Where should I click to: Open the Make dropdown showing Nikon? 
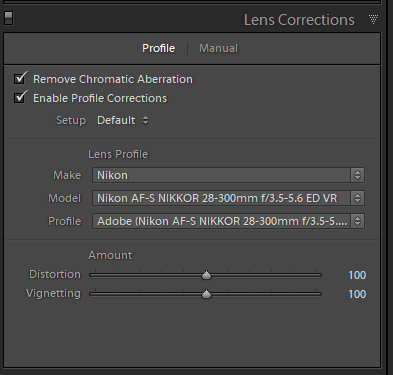pyautogui.click(x=228, y=175)
